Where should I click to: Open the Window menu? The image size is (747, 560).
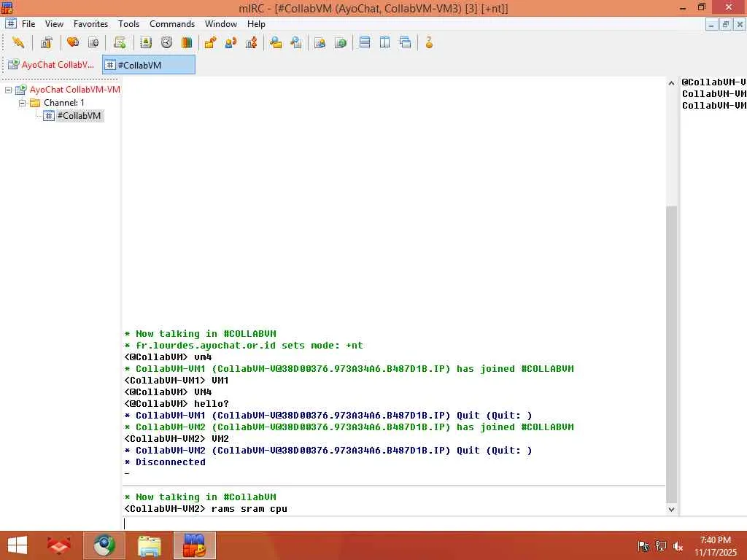[x=220, y=24]
